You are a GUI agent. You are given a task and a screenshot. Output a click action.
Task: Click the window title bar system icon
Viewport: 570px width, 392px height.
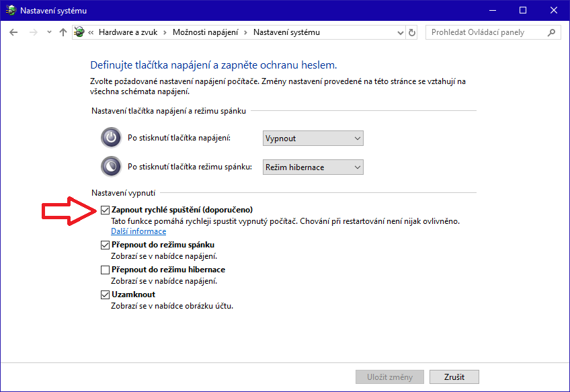[10, 11]
